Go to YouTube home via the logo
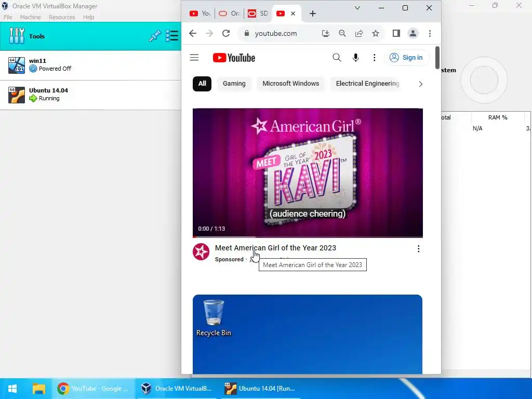The image size is (532, 399). pos(234,58)
